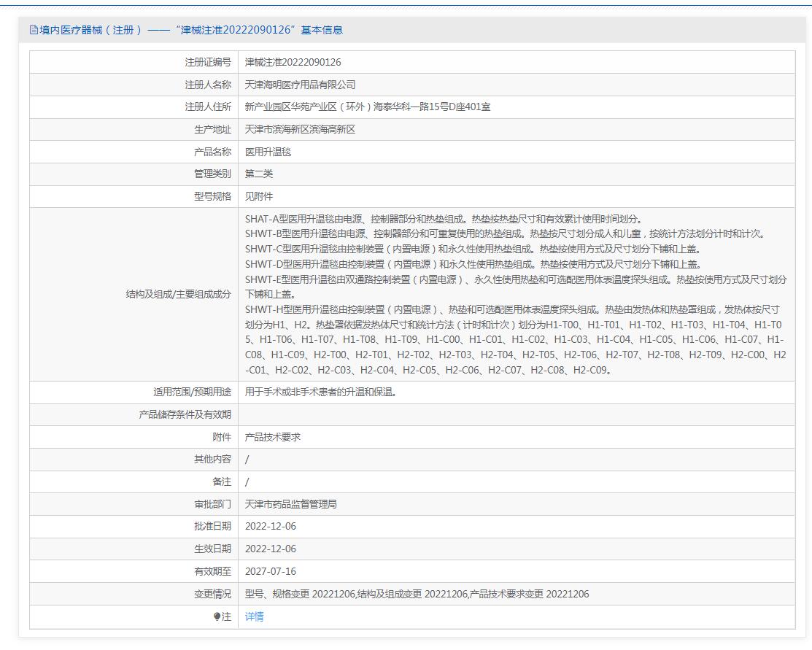Click the lightbulb icon beside 注
Screen dimensions: 812x650
[x=217, y=616]
